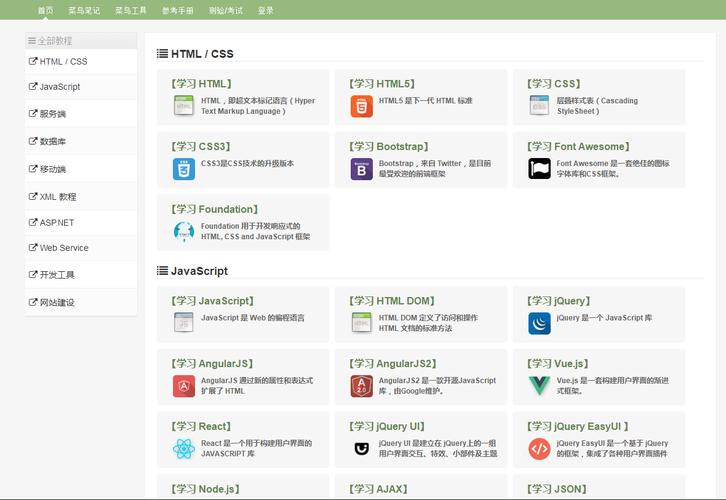
Task: Go to 参考手册 in the navigation bar
Action: coord(178,10)
